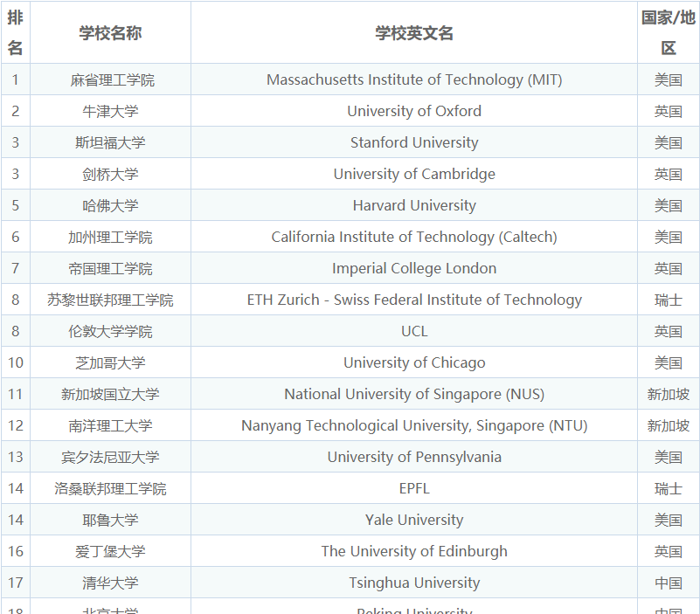The image size is (700, 614).
Task: Click the 排名 column header
Action: click(x=15, y=32)
